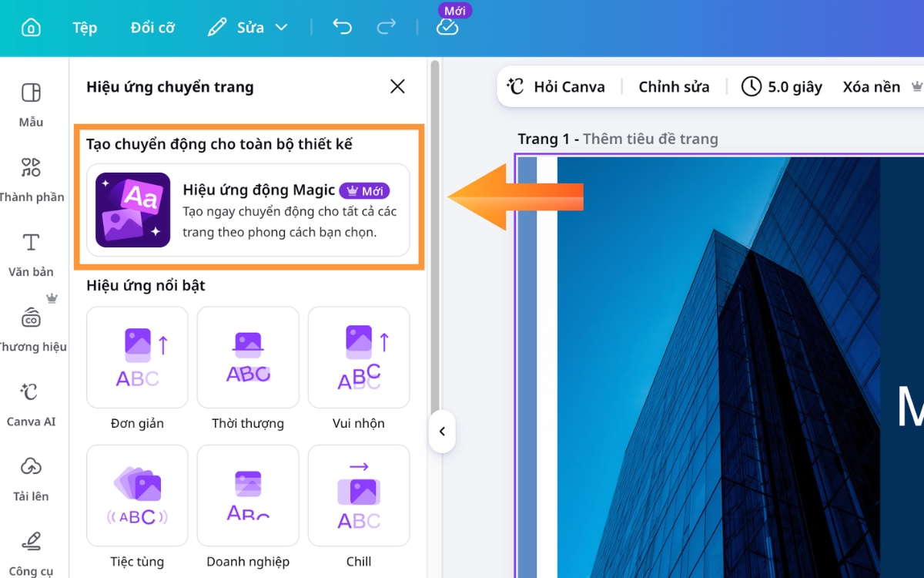The image size is (924, 578).
Task: Open the Công cụ tools panel
Action: tap(31, 553)
